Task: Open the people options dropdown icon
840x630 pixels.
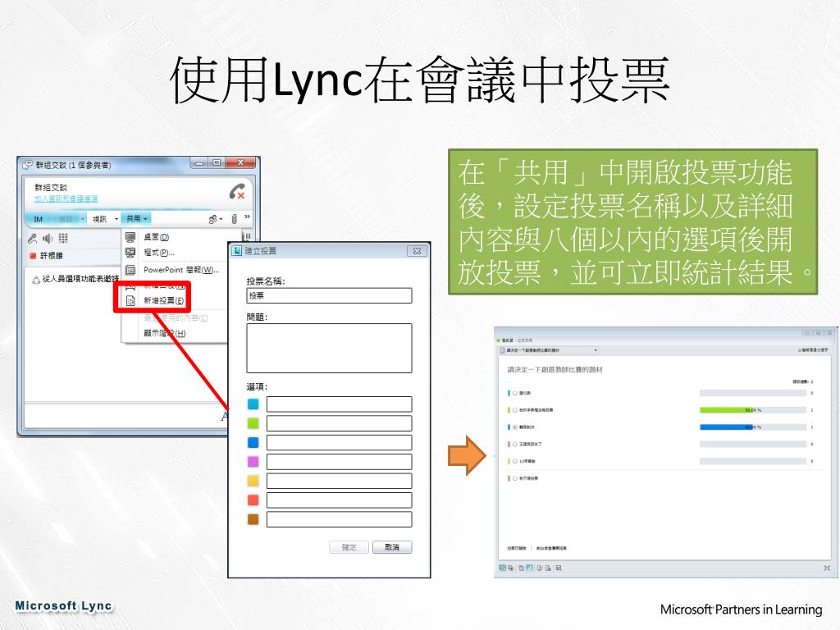Action: tap(216, 219)
